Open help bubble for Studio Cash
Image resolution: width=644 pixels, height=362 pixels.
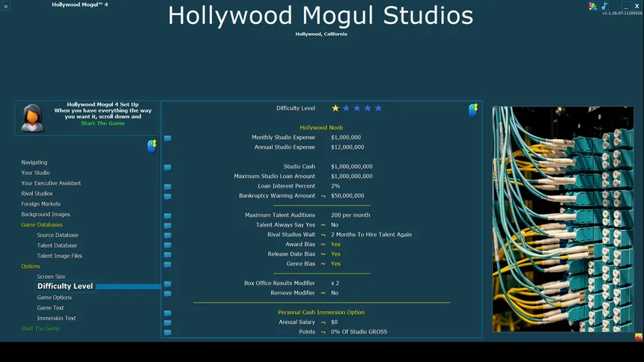tap(168, 168)
